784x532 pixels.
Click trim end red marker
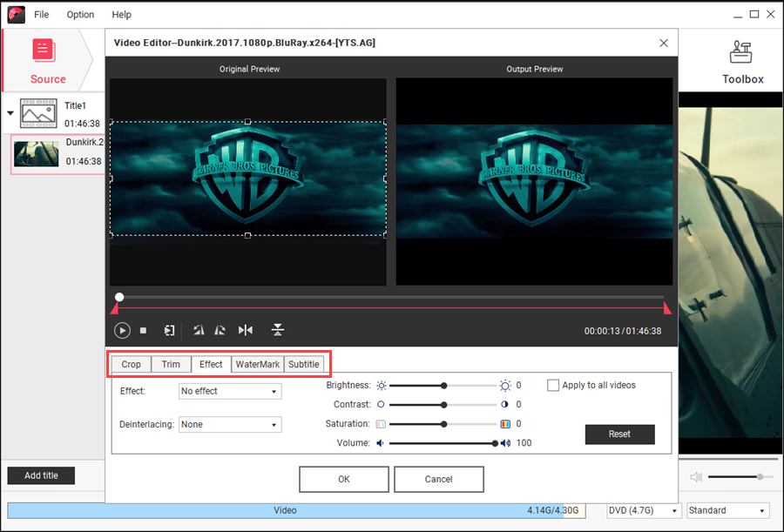click(x=667, y=308)
